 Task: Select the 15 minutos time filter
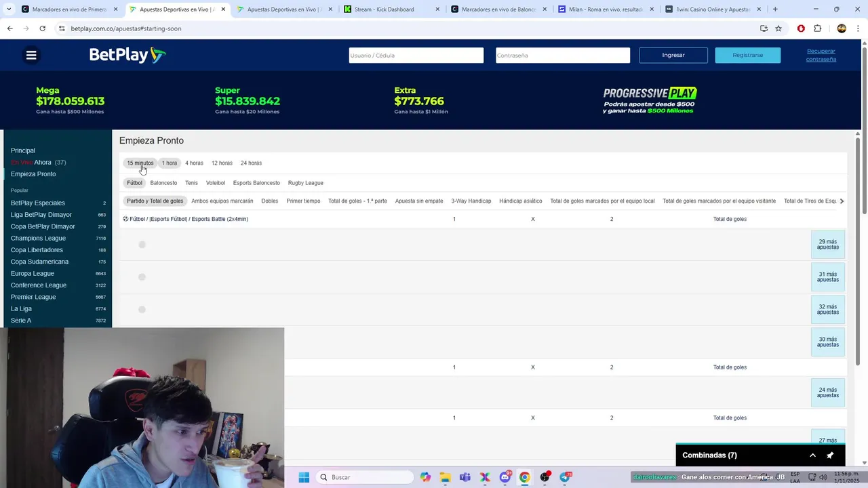[x=140, y=163]
